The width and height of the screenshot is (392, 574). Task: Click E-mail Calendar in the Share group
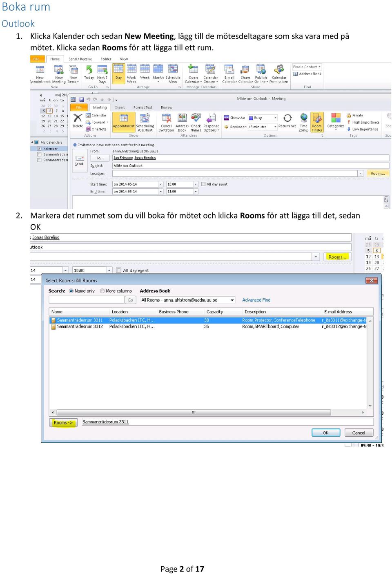click(x=229, y=74)
